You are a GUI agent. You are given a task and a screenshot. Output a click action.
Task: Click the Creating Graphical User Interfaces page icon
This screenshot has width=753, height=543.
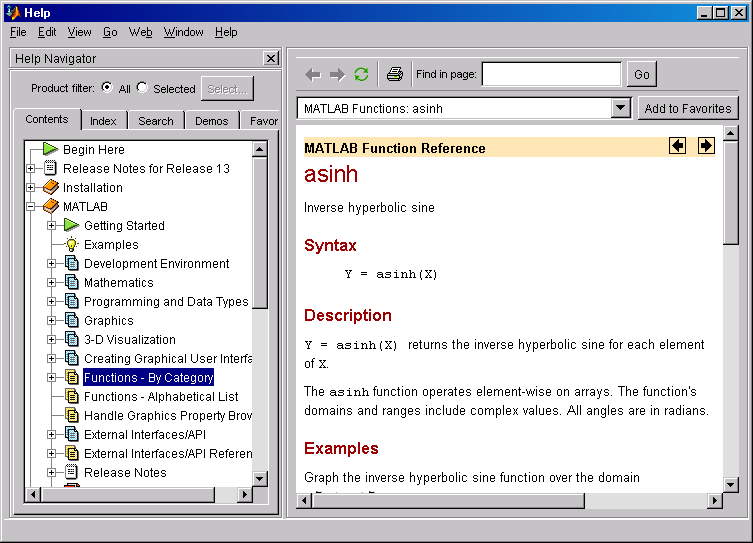click(x=72, y=358)
